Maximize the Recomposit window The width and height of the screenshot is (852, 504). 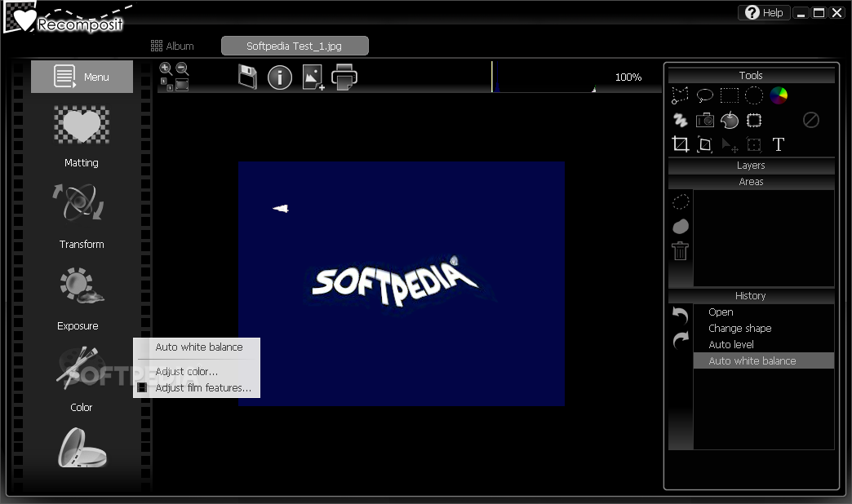(819, 13)
